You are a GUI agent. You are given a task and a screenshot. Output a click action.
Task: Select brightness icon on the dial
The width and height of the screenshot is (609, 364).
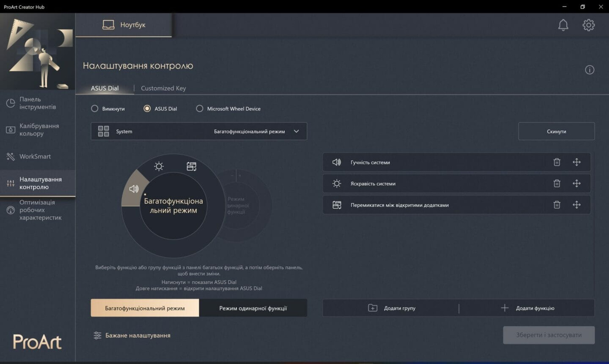(x=159, y=166)
